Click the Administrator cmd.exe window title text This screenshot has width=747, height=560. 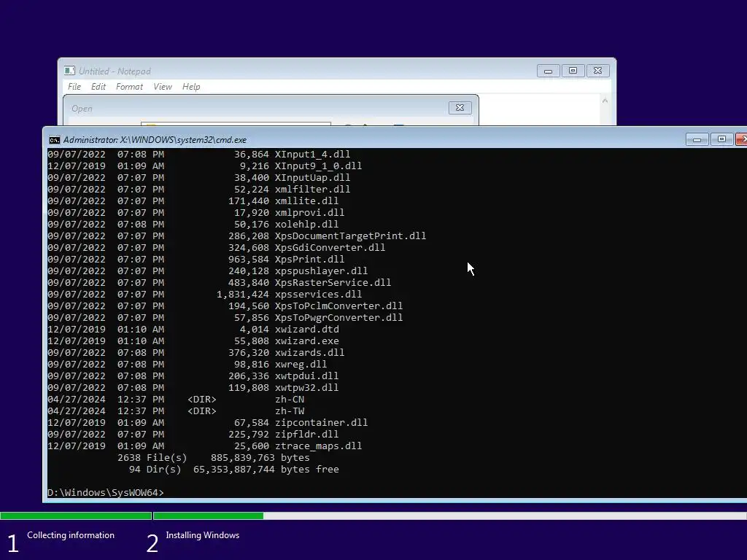(155, 140)
